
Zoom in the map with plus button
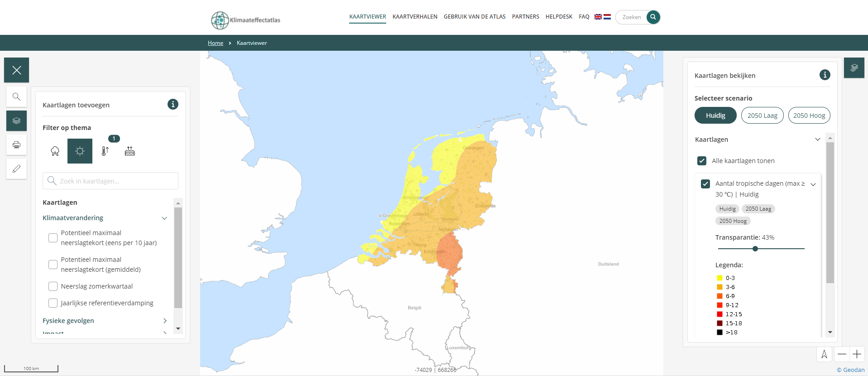pyautogui.click(x=857, y=354)
